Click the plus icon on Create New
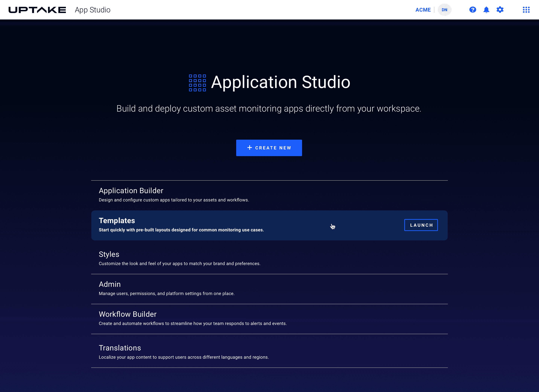Image resolution: width=539 pixels, height=392 pixels. tap(249, 148)
